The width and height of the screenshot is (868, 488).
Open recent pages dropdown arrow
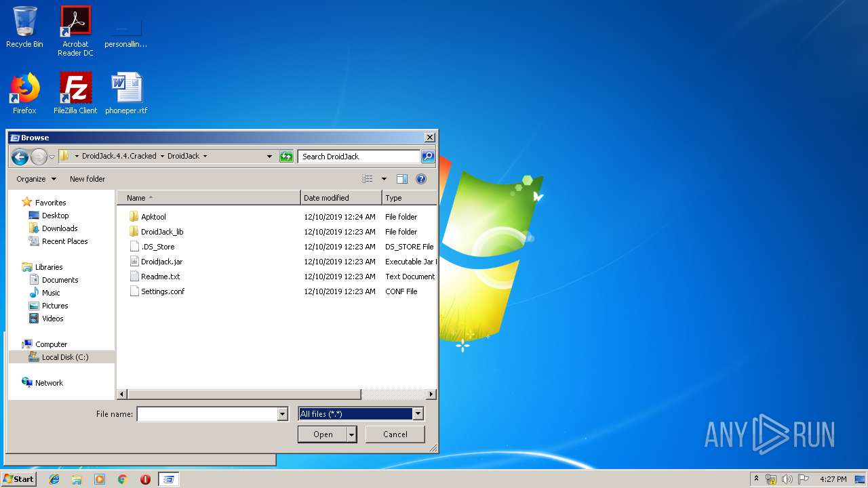click(x=52, y=157)
